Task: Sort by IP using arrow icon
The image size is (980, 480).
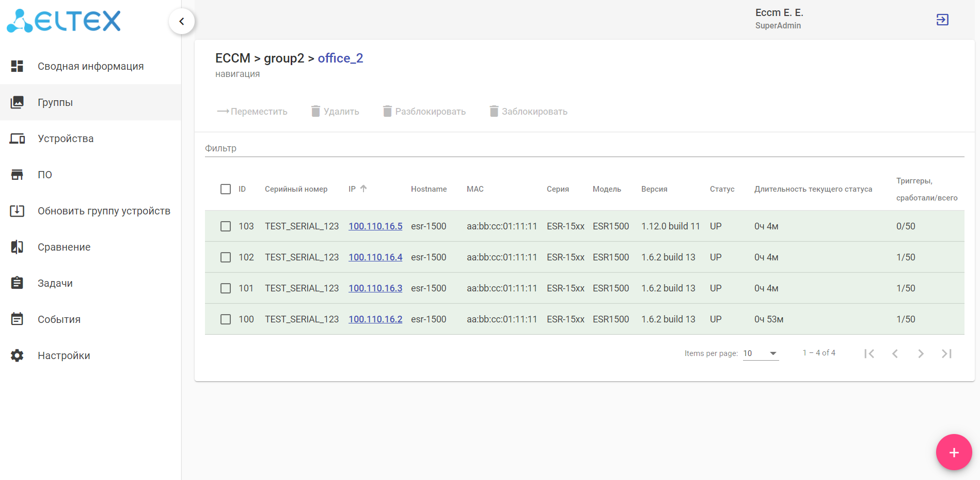Action: (363, 189)
